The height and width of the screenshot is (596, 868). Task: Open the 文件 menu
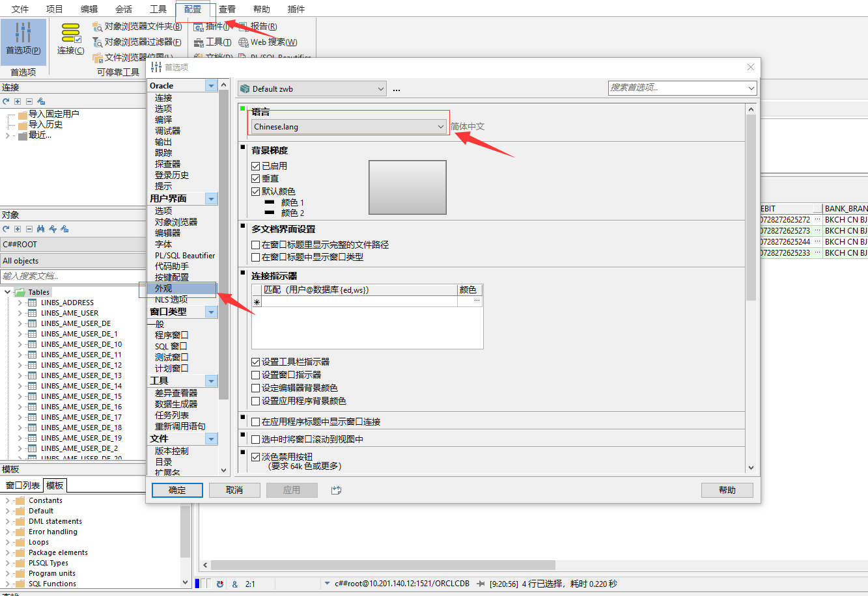(x=20, y=9)
